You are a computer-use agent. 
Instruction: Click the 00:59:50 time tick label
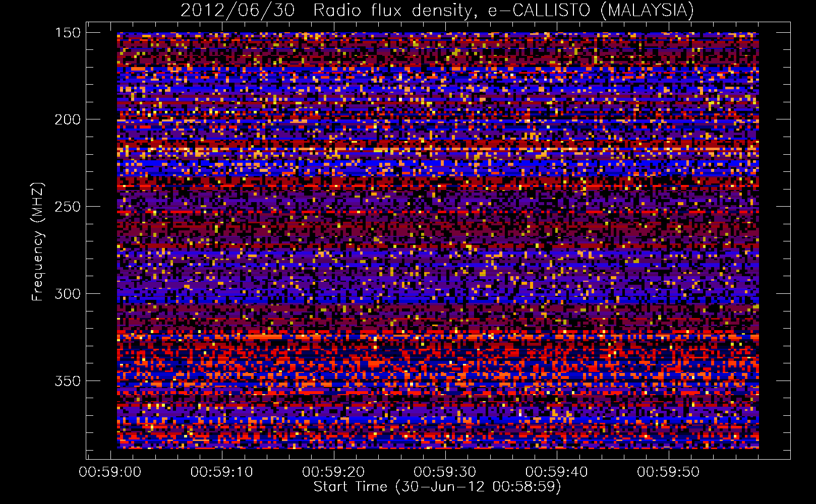[x=668, y=472]
